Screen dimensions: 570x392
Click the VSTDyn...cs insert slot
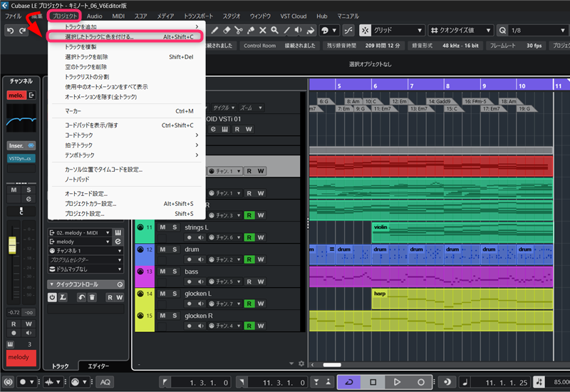(x=21, y=158)
